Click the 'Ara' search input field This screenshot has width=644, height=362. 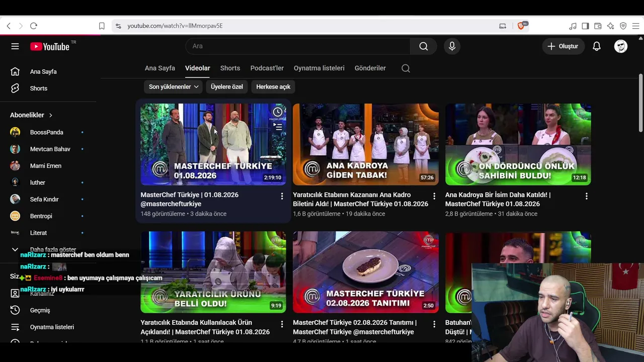[298, 46]
